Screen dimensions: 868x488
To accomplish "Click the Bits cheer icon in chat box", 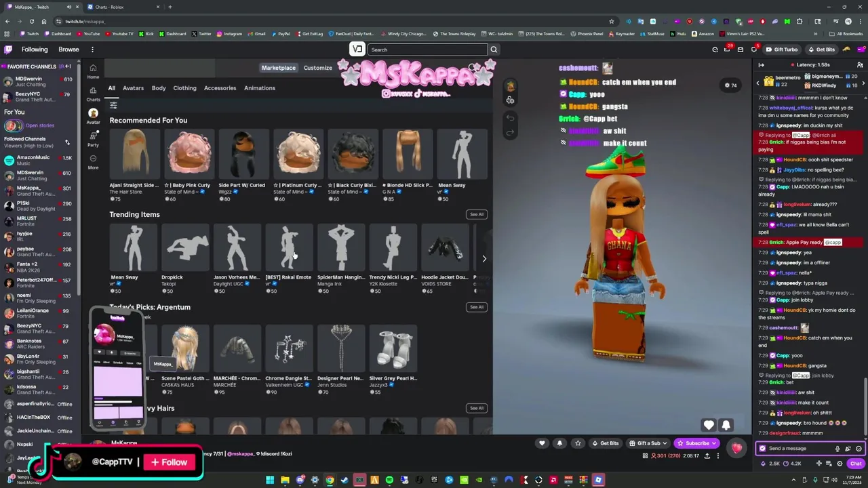I will coord(848,449).
